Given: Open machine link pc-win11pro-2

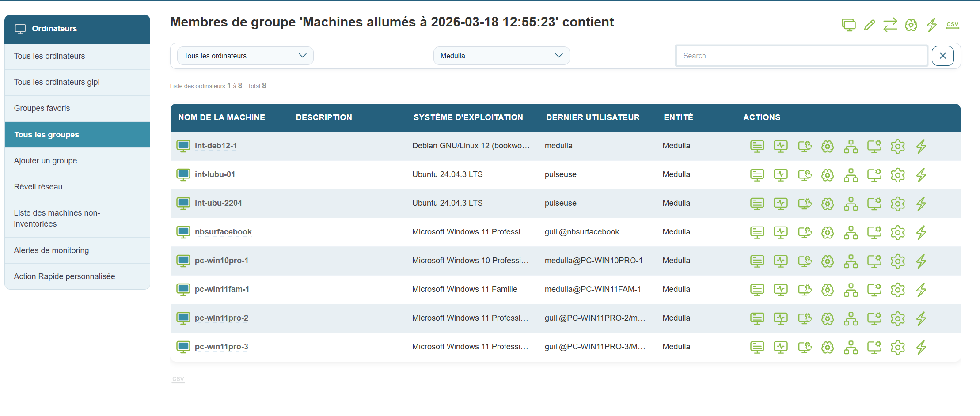Looking at the screenshot, I should pos(221,318).
